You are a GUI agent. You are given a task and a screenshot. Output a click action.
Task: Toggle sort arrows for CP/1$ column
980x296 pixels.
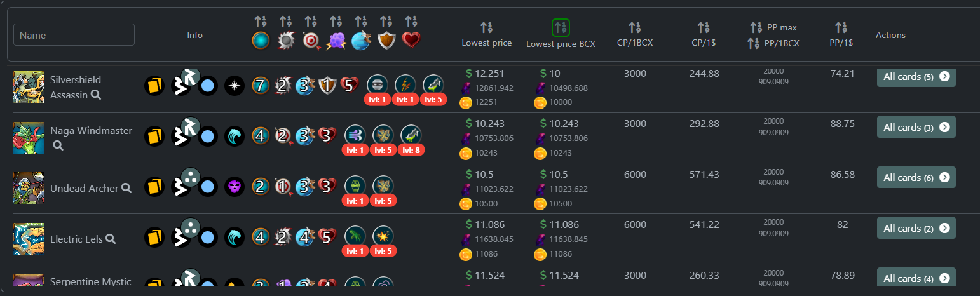(703, 27)
